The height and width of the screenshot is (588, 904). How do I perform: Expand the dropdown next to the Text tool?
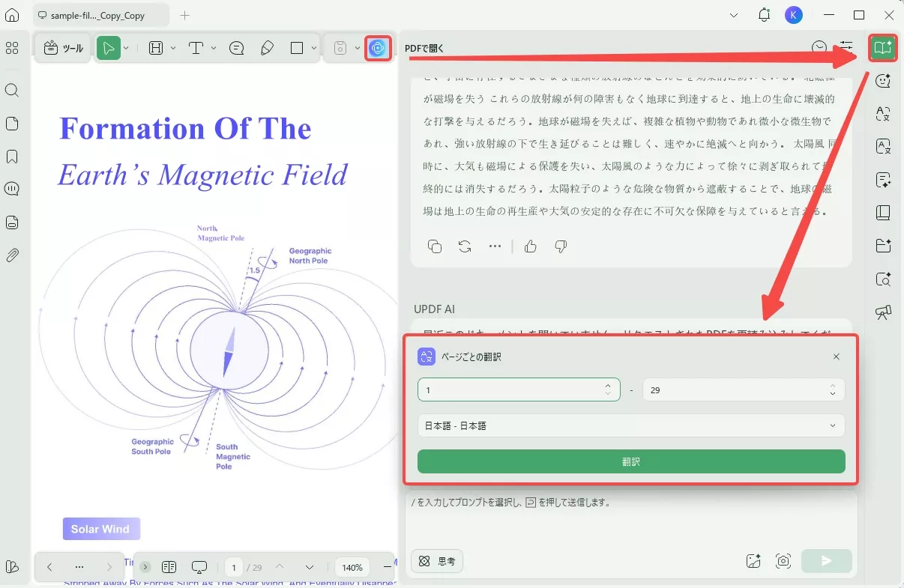tap(214, 47)
